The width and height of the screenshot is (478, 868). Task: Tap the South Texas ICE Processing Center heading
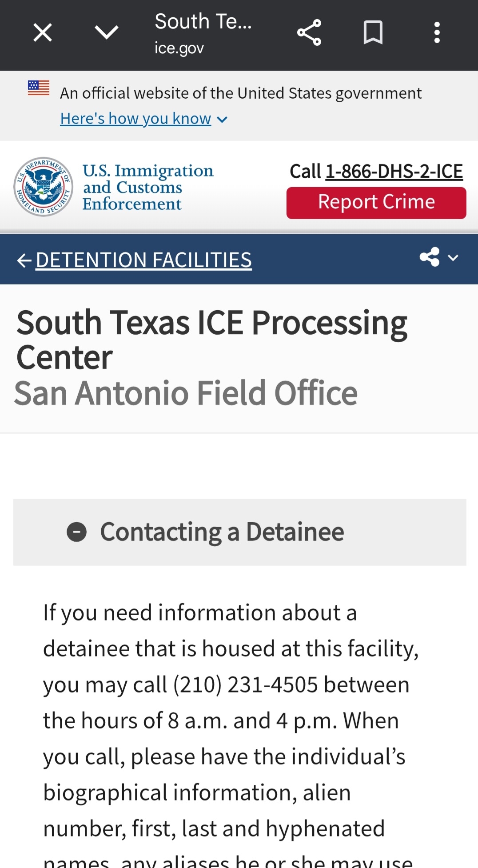tap(211, 340)
